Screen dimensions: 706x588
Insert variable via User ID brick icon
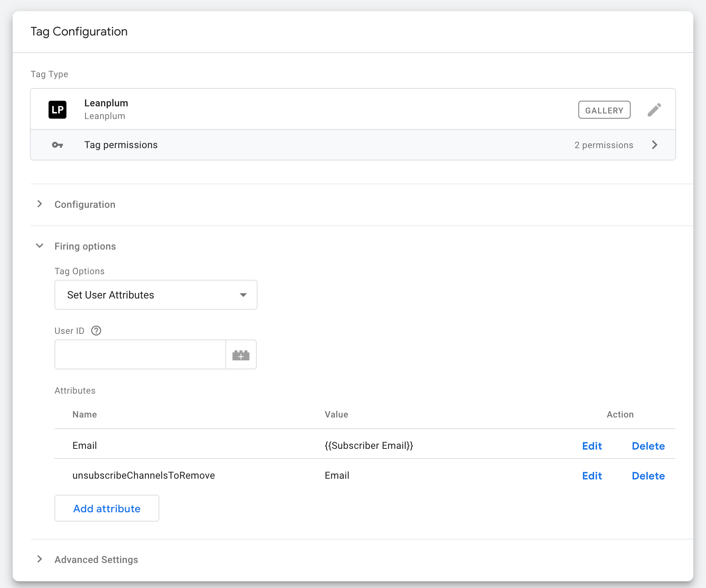(x=241, y=355)
